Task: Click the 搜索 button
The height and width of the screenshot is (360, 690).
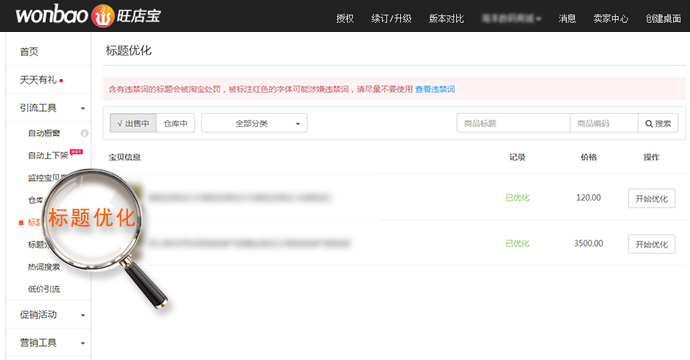Action: [x=658, y=123]
